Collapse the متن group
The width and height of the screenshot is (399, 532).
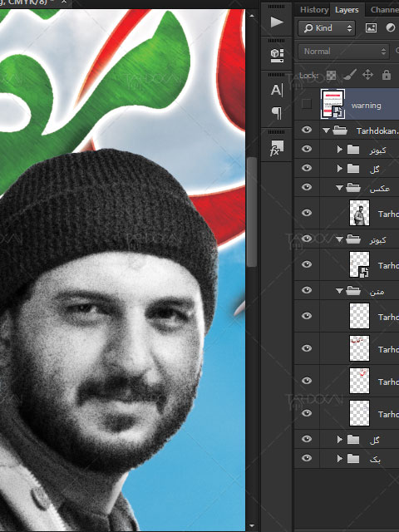339,291
